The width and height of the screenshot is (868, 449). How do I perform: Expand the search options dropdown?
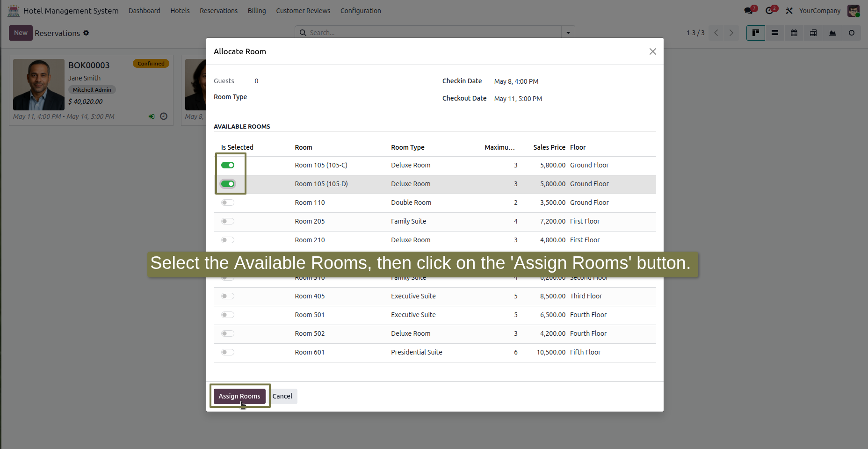click(x=568, y=32)
